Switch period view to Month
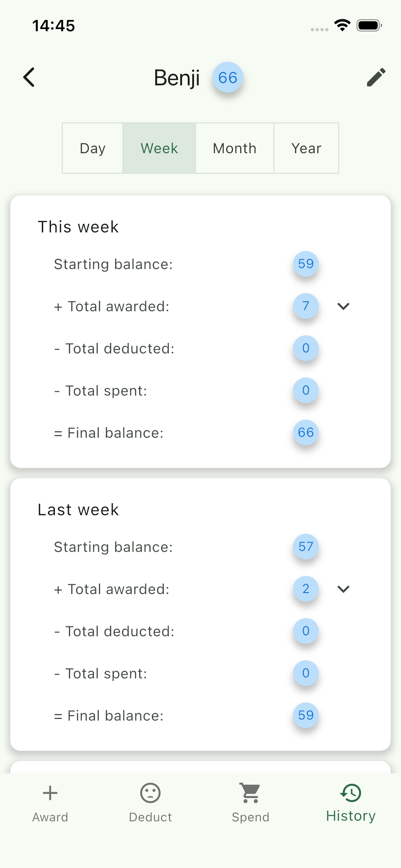The image size is (401, 868). click(235, 148)
